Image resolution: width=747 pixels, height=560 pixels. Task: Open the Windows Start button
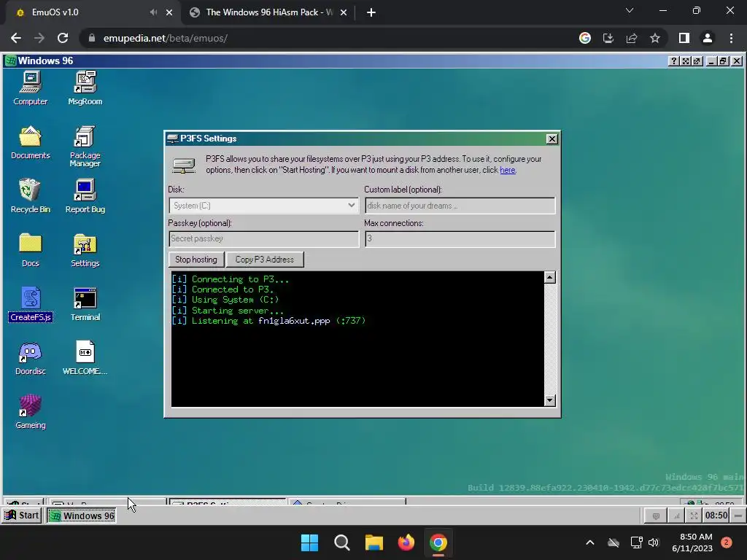tap(309, 542)
